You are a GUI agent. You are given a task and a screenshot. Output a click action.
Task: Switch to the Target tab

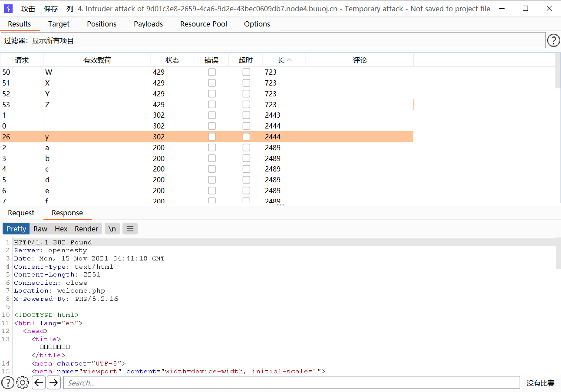coord(59,24)
